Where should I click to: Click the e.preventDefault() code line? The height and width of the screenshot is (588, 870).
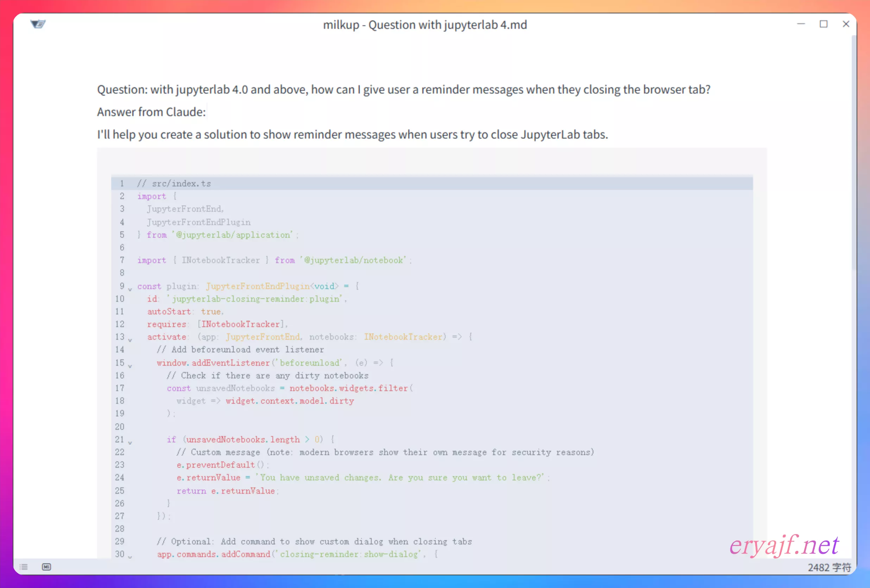click(x=222, y=465)
